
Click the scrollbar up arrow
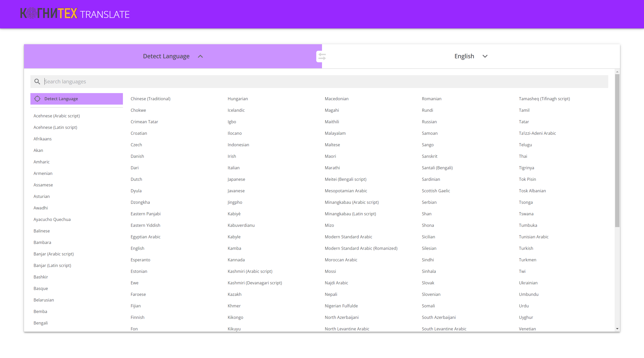pyautogui.click(x=617, y=72)
